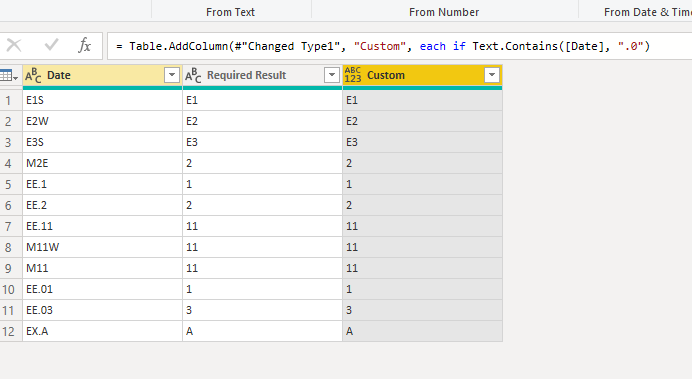
Task: Open the Custom column filter dropdown
Action: pos(492,75)
